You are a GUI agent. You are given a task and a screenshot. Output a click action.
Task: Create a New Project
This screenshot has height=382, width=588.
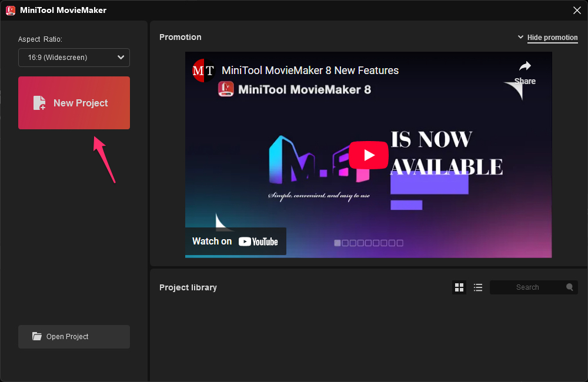[x=74, y=103]
